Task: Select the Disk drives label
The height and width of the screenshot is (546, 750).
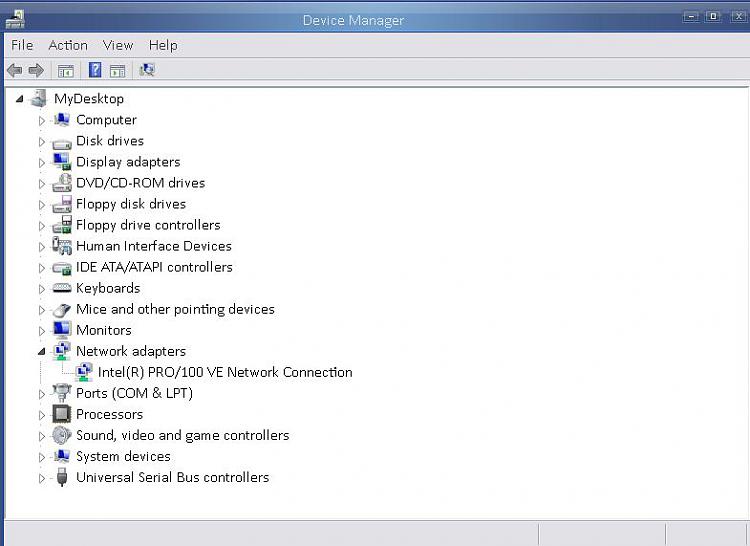Action: (x=110, y=141)
